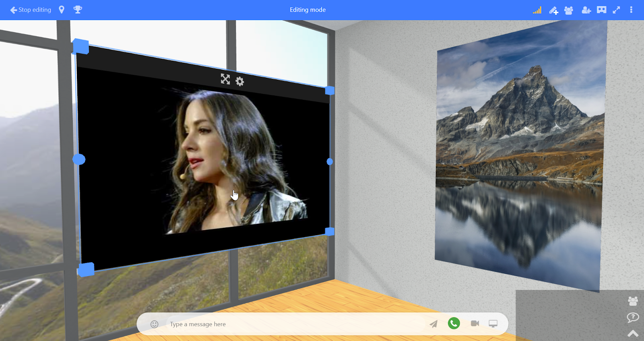Screen dimensions: 644x341
Task: Click the move arrows icon on video panel
Action: (225, 79)
